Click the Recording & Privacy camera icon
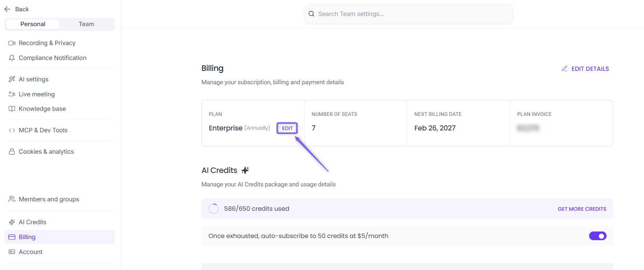 coord(12,43)
